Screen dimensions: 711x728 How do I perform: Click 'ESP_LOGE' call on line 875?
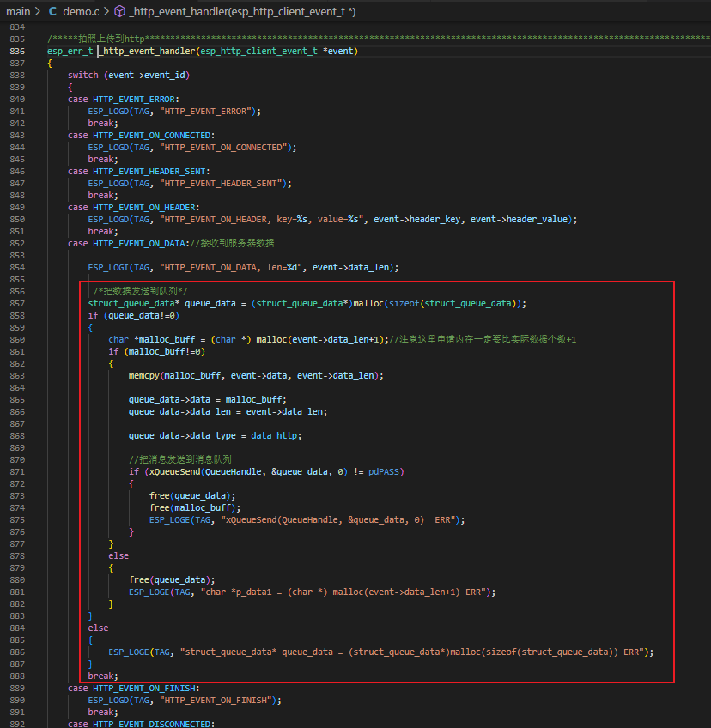(169, 520)
